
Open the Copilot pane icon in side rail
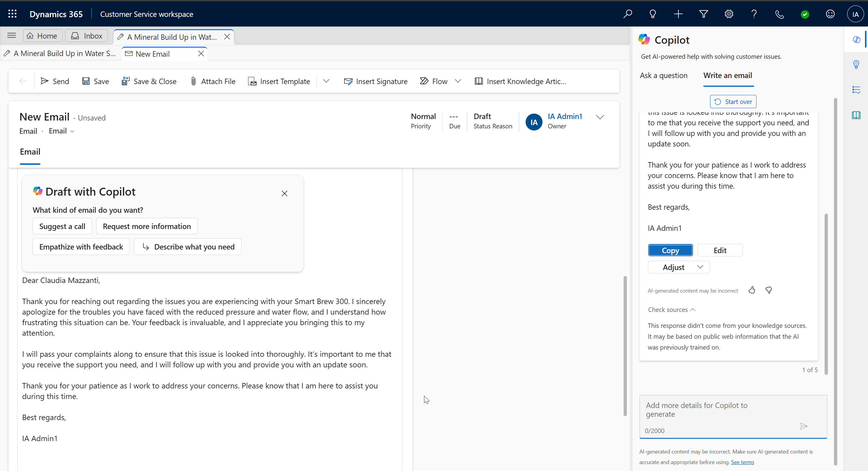856,40
